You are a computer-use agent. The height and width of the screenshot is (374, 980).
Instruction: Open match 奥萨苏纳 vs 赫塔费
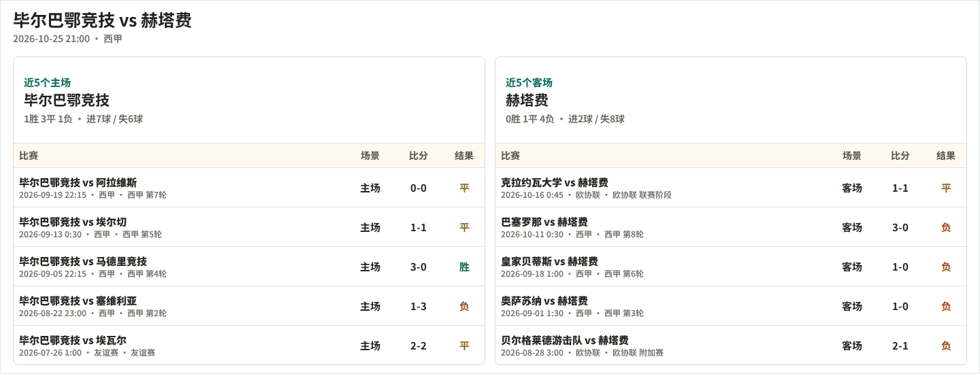pos(544,301)
